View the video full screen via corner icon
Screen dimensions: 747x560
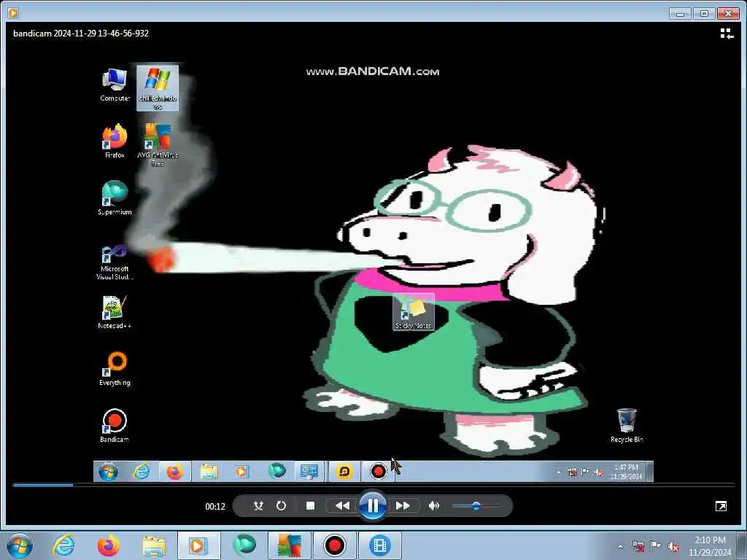(721, 506)
